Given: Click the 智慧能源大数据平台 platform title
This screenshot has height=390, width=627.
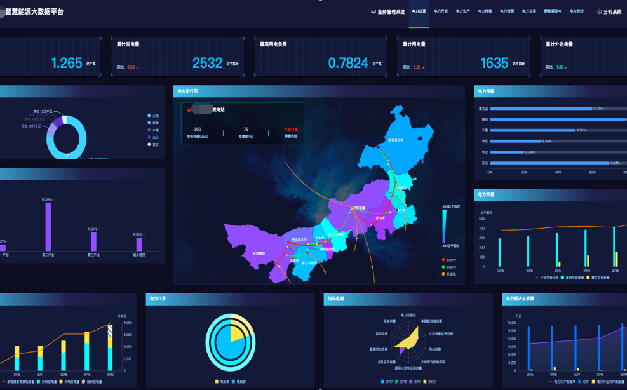Looking at the screenshot, I should pyautogui.click(x=34, y=12).
